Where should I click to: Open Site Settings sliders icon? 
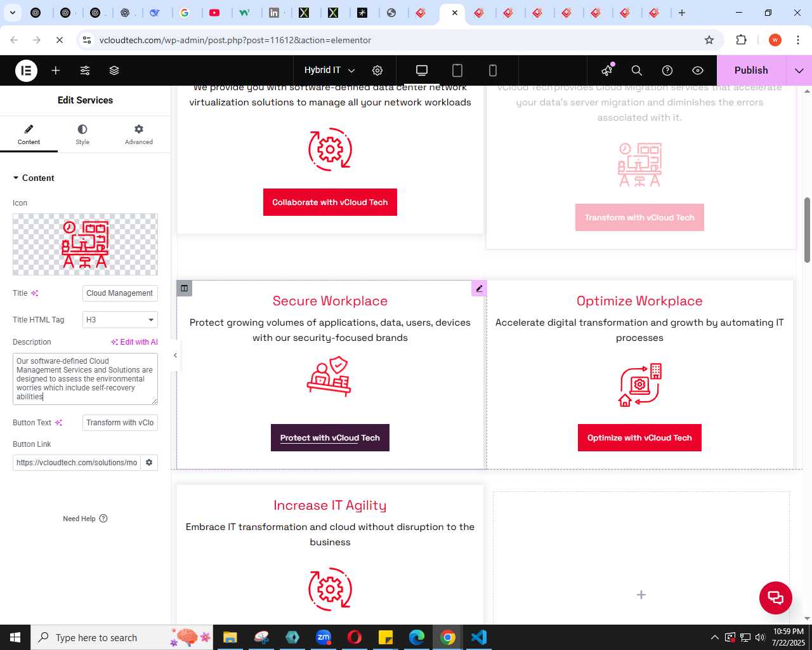tap(85, 70)
